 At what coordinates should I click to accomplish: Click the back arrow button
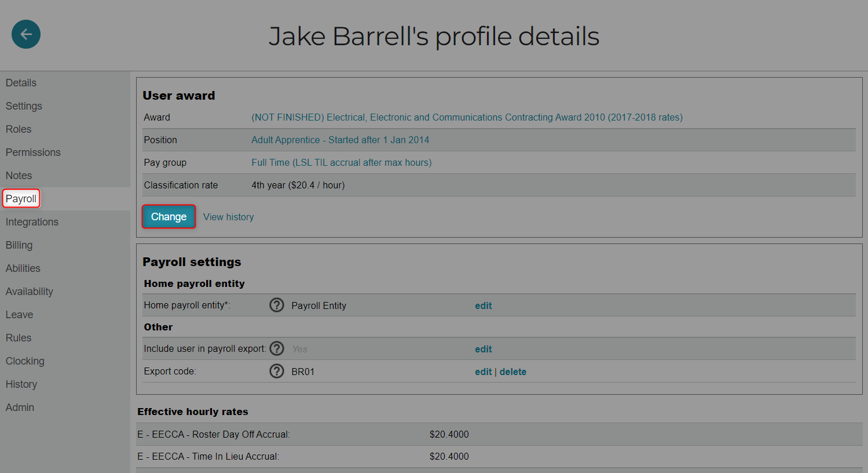pyautogui.click(x=26, y=34)
